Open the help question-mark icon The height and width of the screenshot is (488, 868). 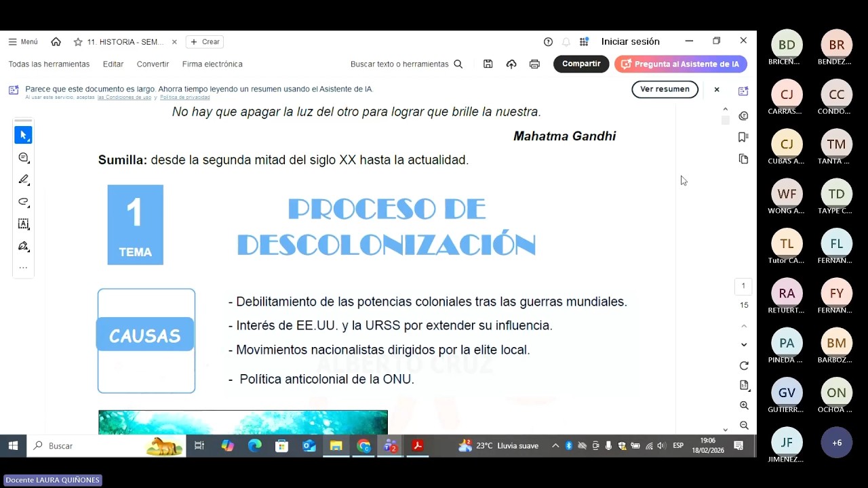click(x=548, y=42)
